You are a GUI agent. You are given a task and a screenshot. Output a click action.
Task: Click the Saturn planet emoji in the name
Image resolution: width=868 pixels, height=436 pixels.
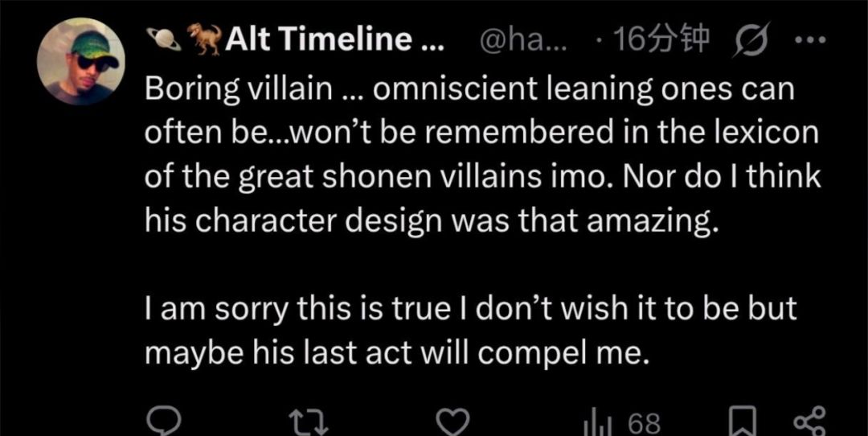click(164, 39)
